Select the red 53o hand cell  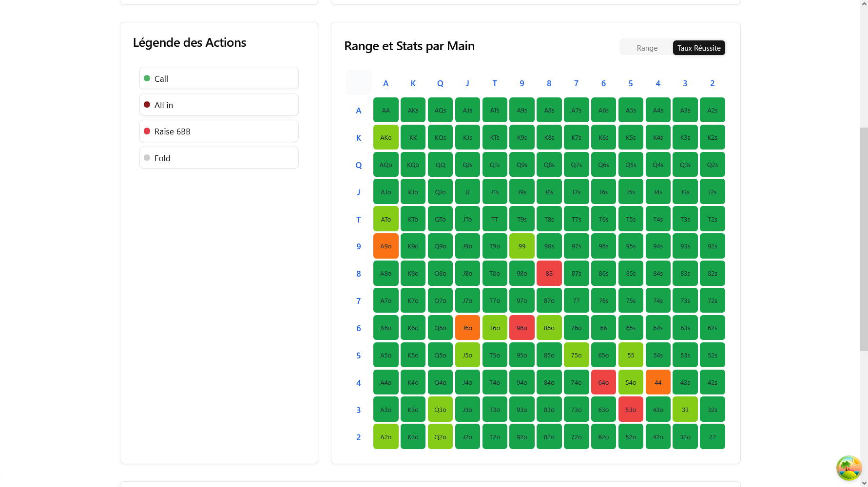(631, 410)
